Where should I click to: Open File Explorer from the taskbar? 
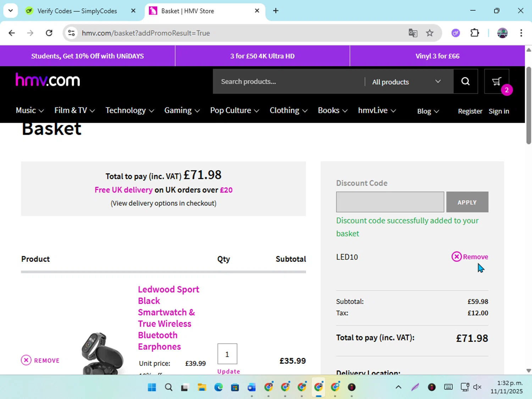point(202,387)
